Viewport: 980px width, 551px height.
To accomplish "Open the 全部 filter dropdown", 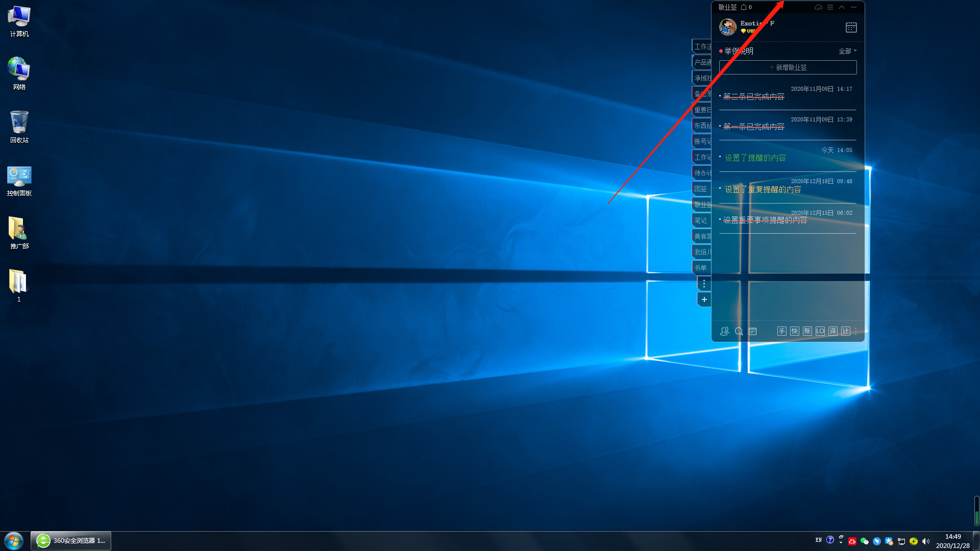I will (847, 51).
